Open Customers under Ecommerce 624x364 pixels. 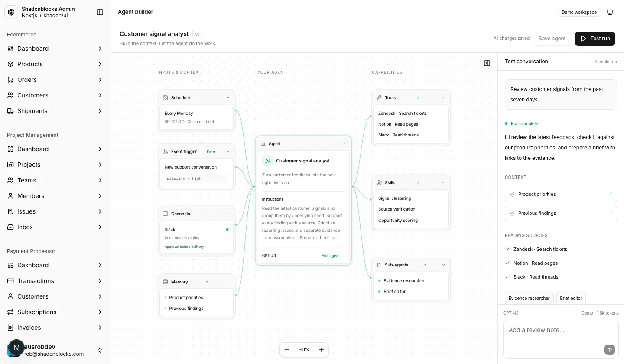pyautogui.click(x=55, y=95)
